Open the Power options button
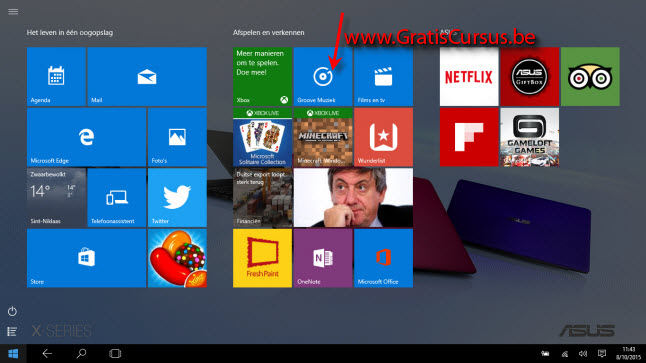The height and width of the screenshot is (363, 646). 12,311
